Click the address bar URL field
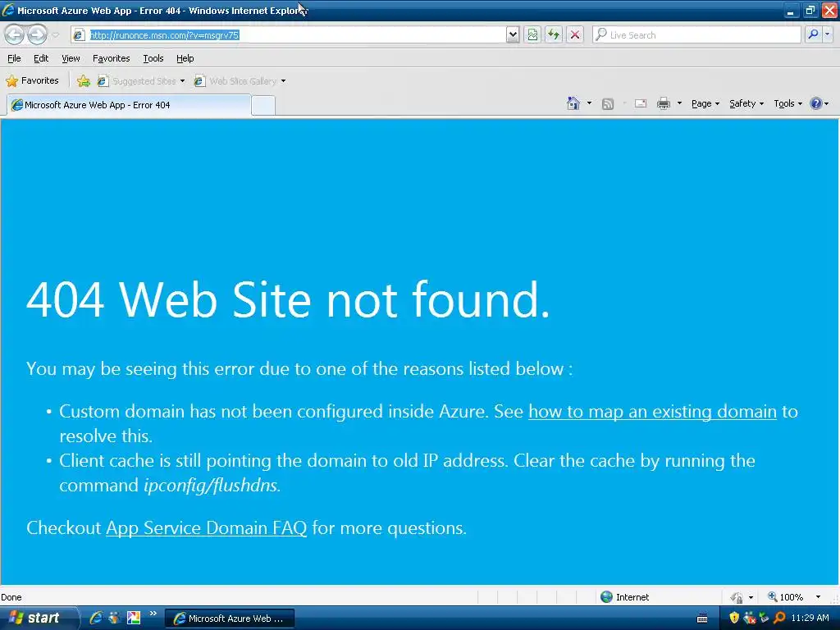The width and height of the screenshot is (840, 630). (290, 34)
